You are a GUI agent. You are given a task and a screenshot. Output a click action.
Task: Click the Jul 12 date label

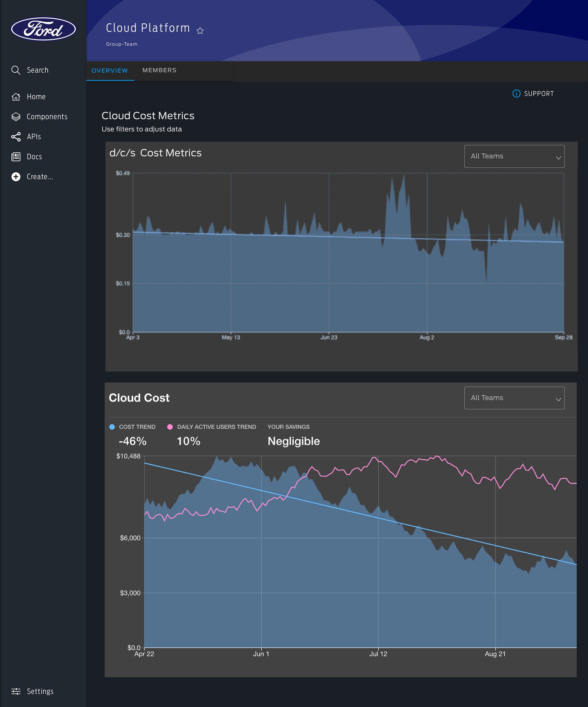coord(378,654)
